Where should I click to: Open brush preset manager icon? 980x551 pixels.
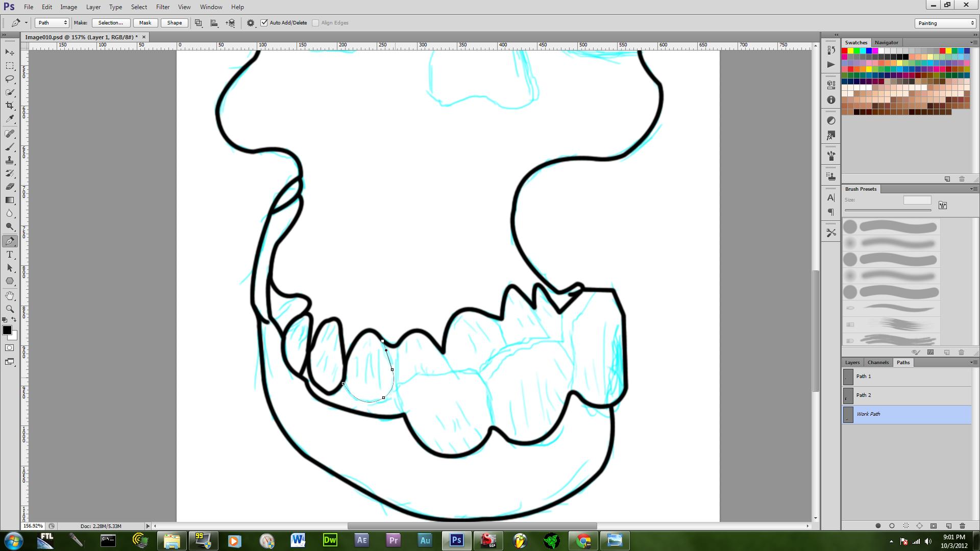coord(930,352)
